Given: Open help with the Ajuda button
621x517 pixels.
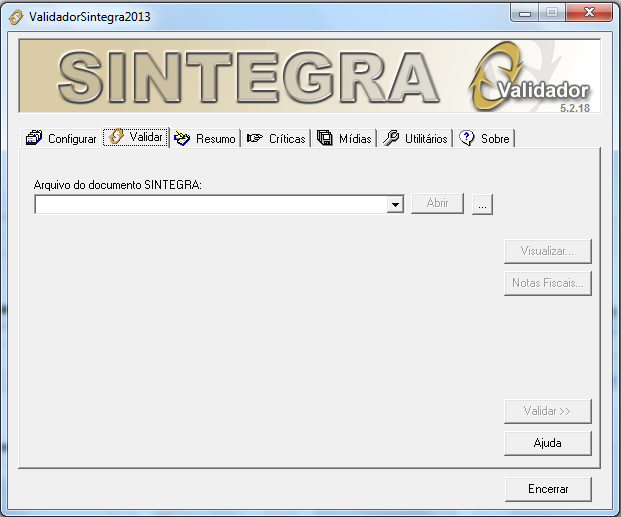Looking at the screenshot, I should [547, 443].
